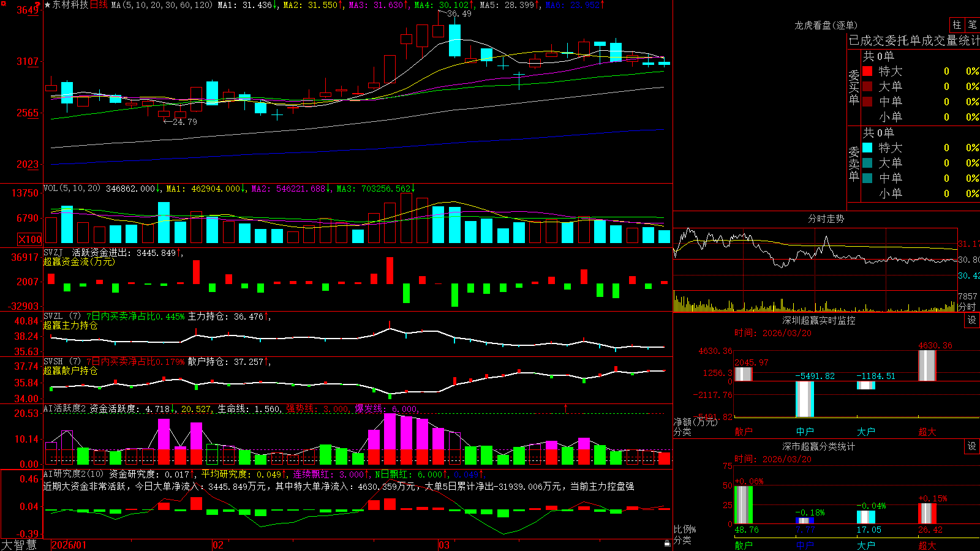Click the 爆发线: 6.000 value
This screenshot has height=551, width=980.
(386, 409)
